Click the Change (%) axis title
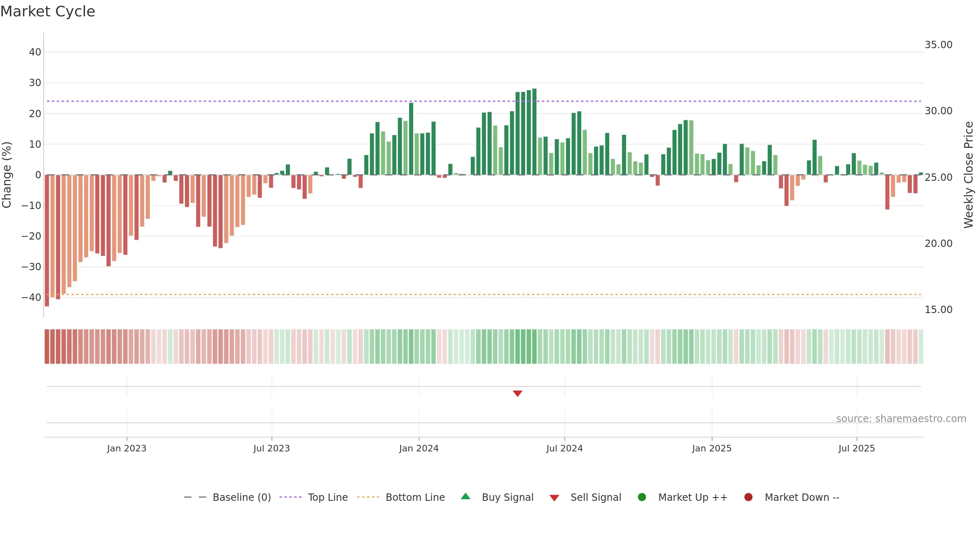 point(7,175)
